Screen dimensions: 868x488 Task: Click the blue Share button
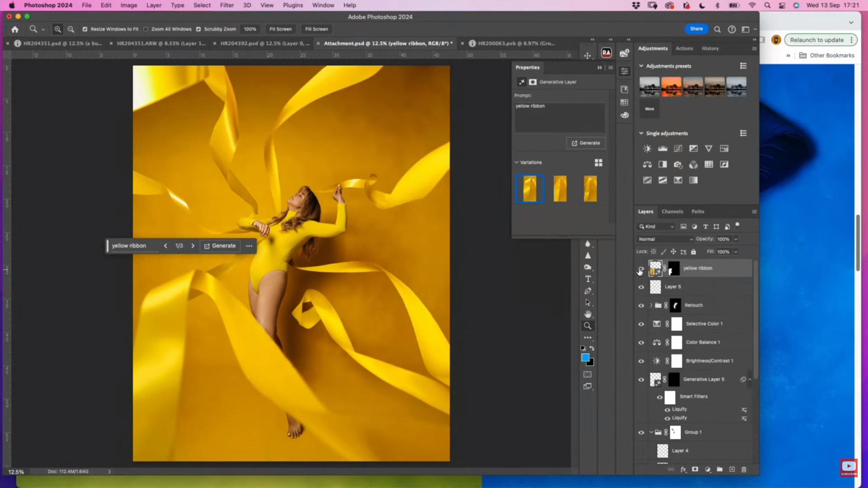tap(696, 28)
